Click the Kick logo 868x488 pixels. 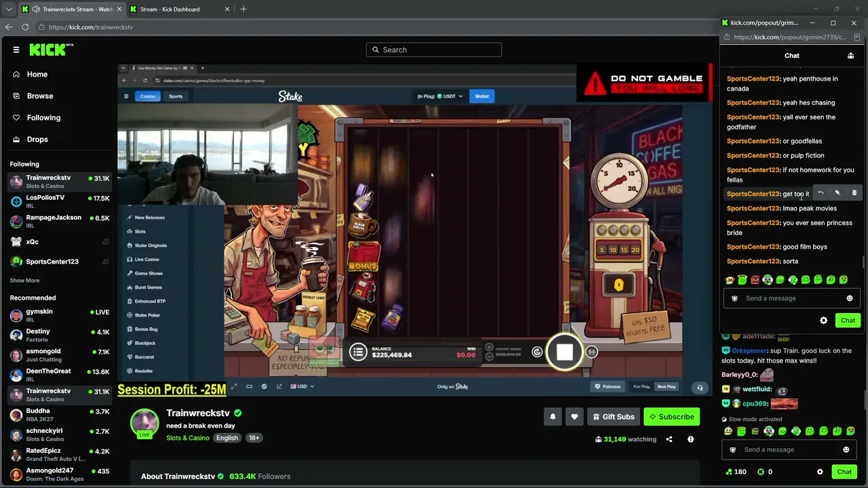52,49
